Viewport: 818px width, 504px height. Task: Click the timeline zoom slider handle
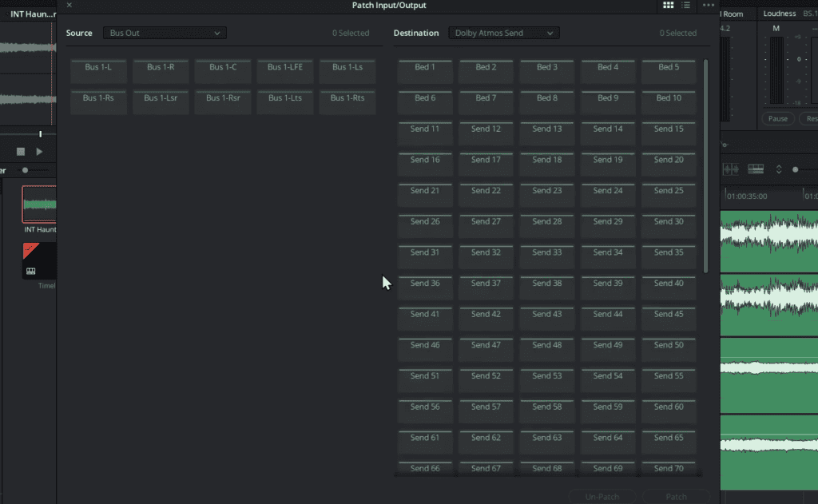[795, 169]
